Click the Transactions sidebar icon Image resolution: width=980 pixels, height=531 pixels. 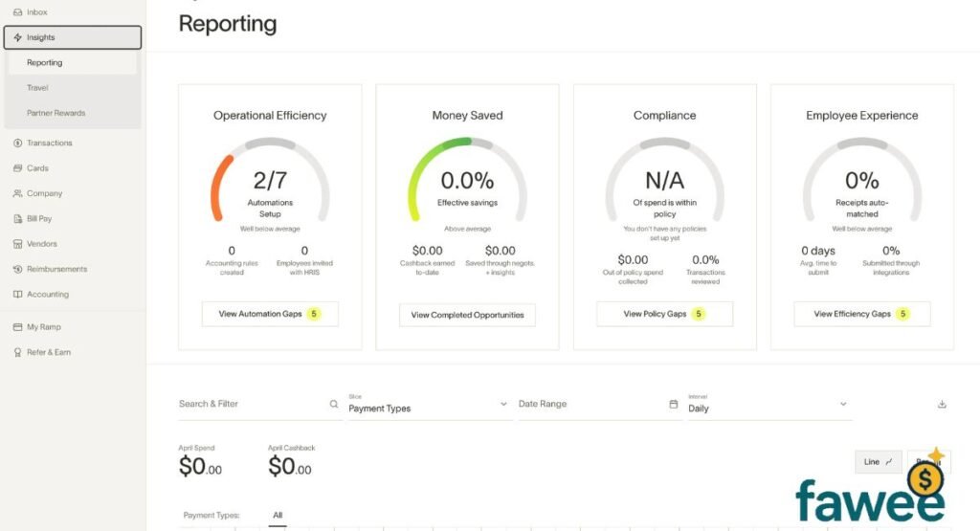17,144
